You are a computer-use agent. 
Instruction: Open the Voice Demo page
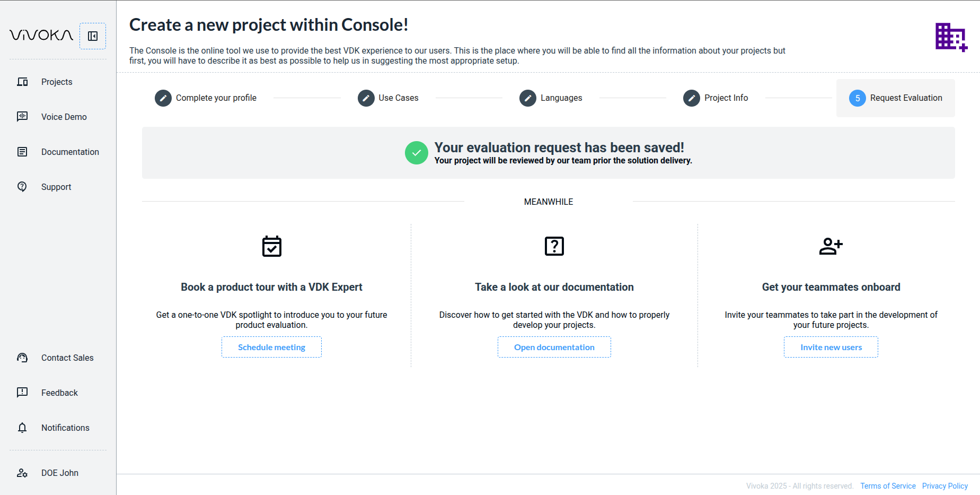[64, 117]
